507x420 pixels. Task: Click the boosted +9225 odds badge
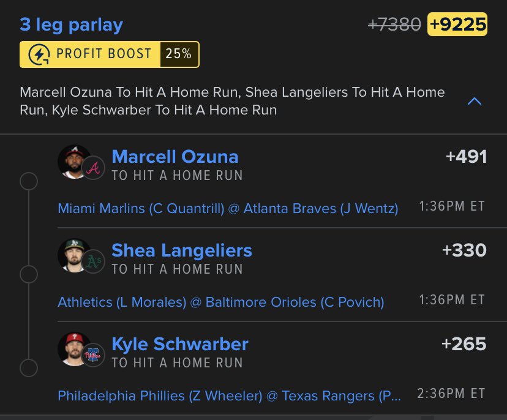[x=457, y=24]
